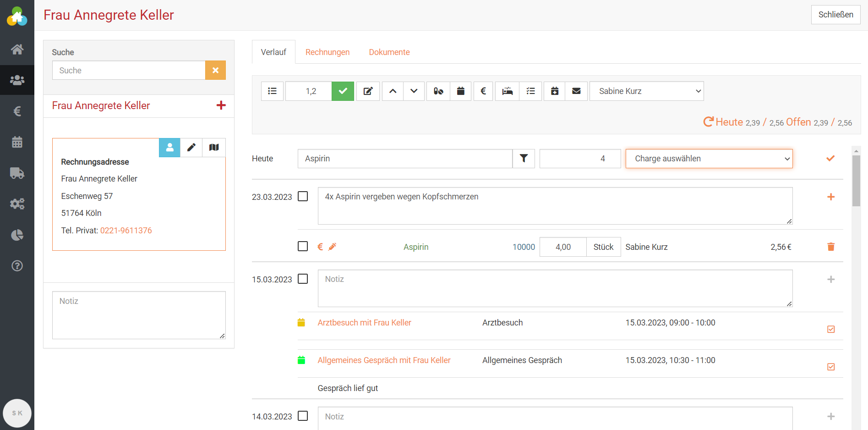Select the Aspirin line item checkbox
Image resolution: width=868 pixels, height=430 pixels.
tap(303, 247)
